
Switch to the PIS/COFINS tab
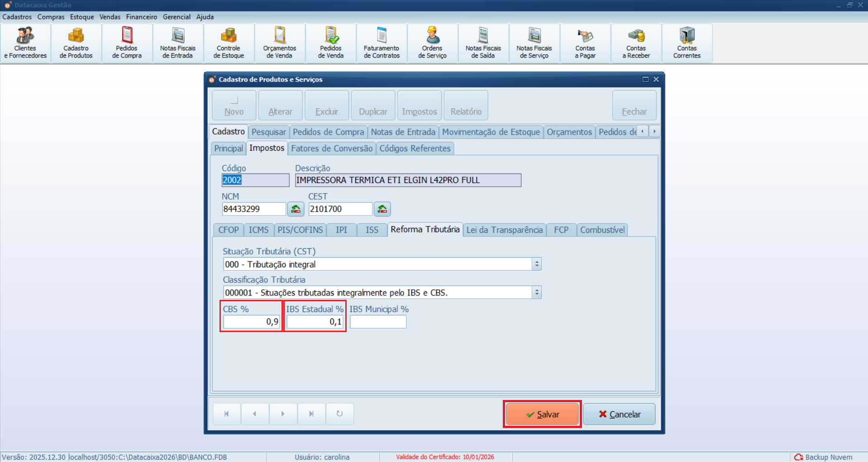coord(300,230)
